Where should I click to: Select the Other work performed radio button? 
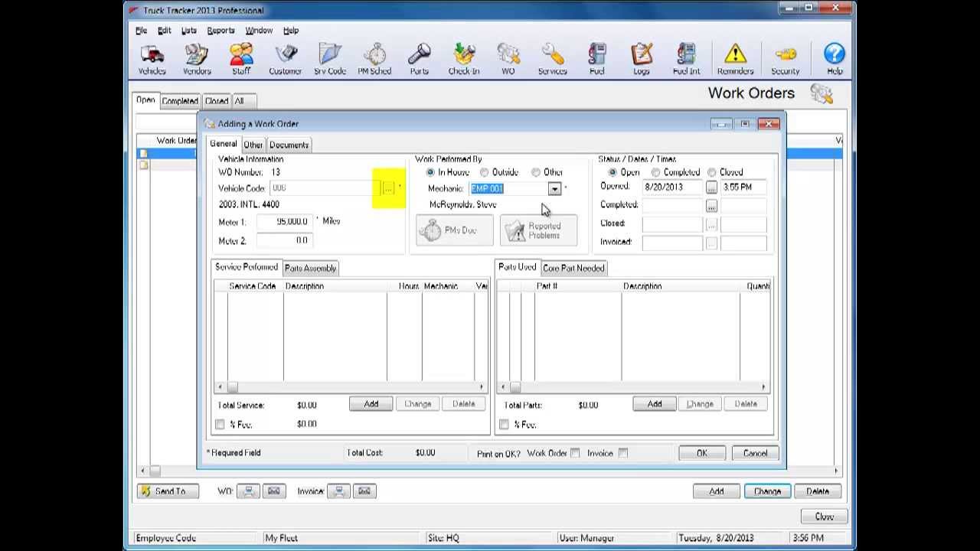coord(536,172)
